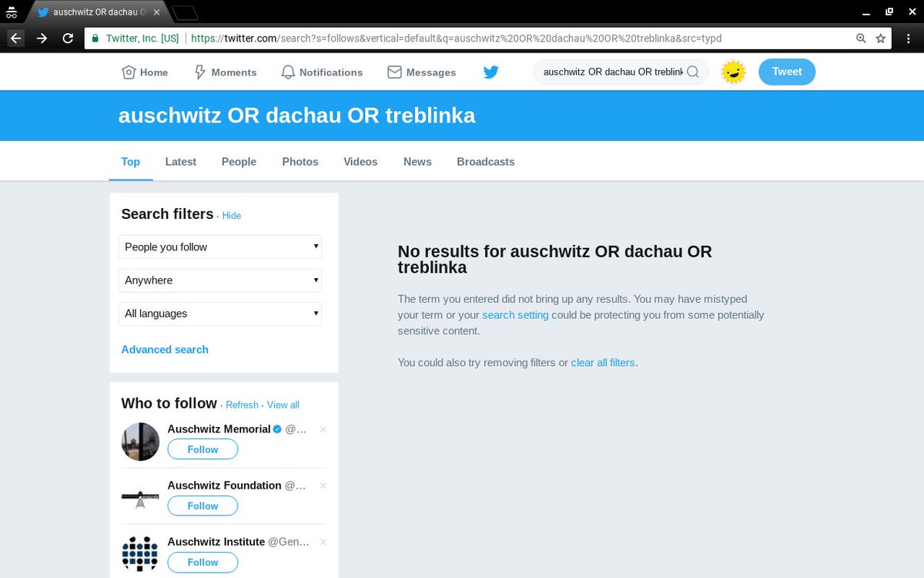This screenshot has height=578, width=924.
Task: Open Notifications
Action: (322, 72)
